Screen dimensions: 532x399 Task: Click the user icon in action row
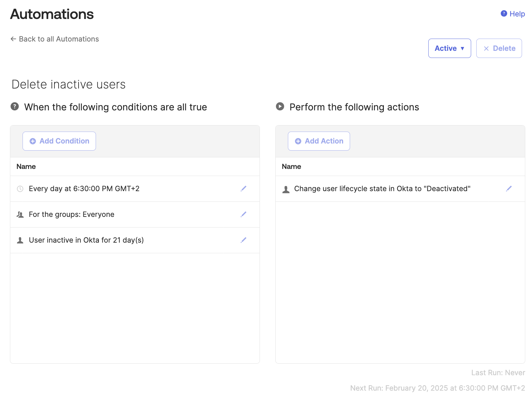click(x=286, y=189)
